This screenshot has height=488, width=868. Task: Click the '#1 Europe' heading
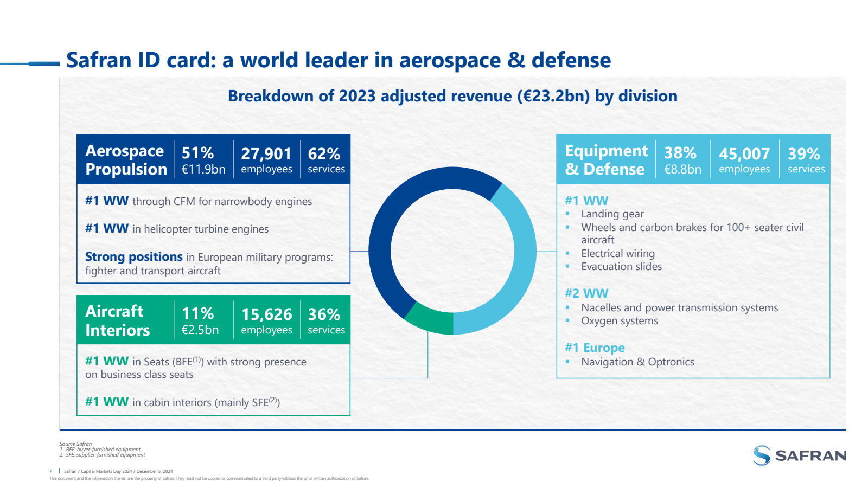595,348
